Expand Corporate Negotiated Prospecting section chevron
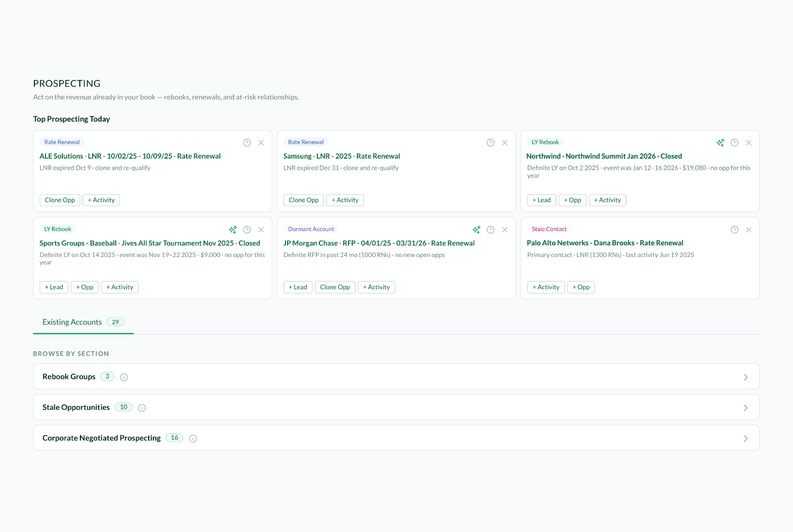This screenshot has height=532, width=793. (745, 438)
